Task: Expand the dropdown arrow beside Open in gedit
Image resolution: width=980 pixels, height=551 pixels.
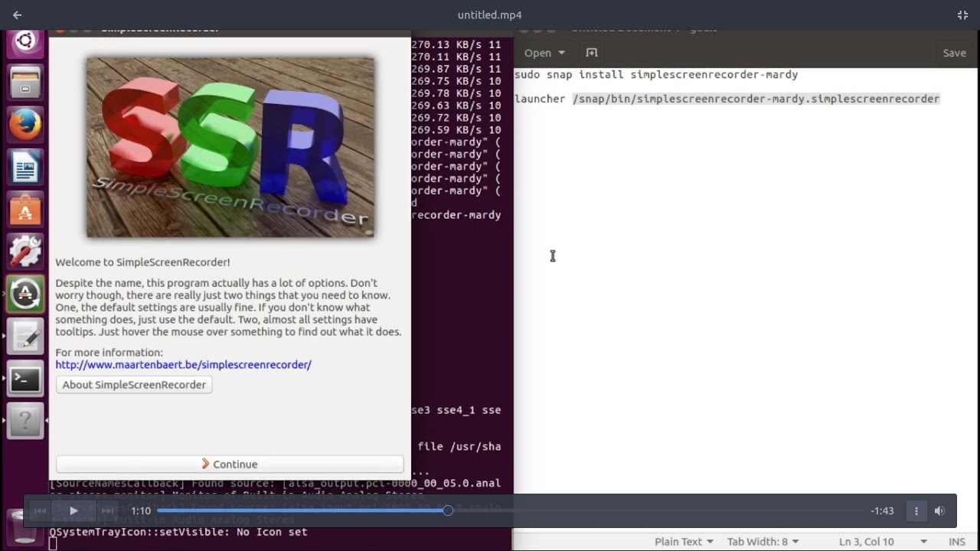Action: 561,53
